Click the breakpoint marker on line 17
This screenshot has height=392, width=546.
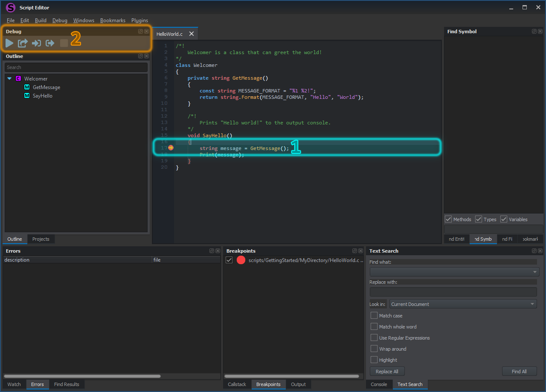pos(171,148)
